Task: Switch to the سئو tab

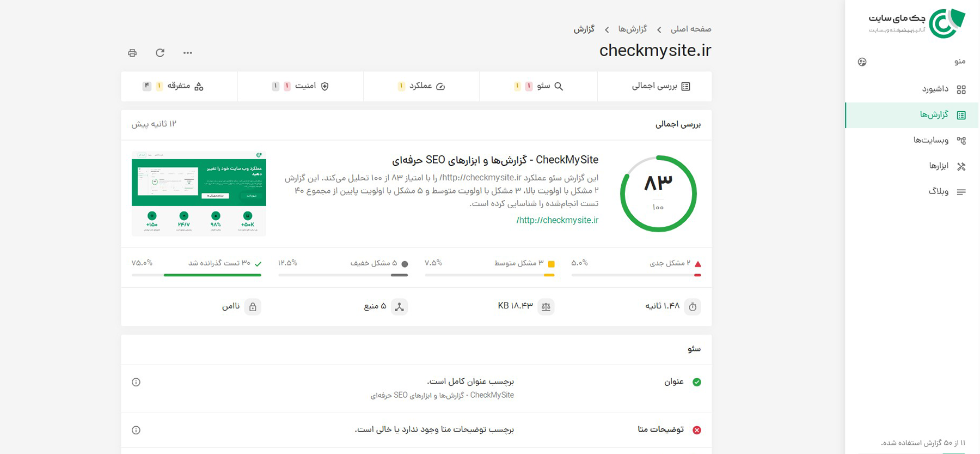Action: (538, 86)
